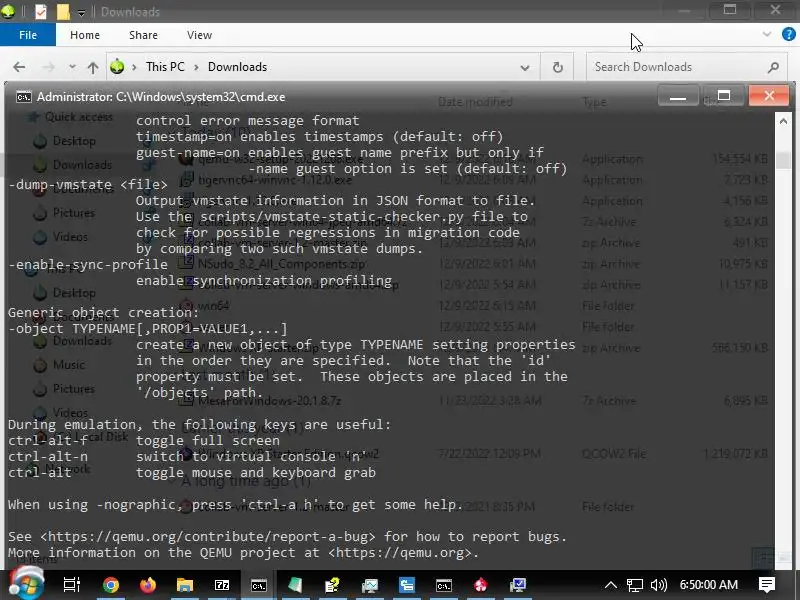
Task: Click the '-dump-vmstate <file>' line in cmd
Action: [x=88, y=185]
